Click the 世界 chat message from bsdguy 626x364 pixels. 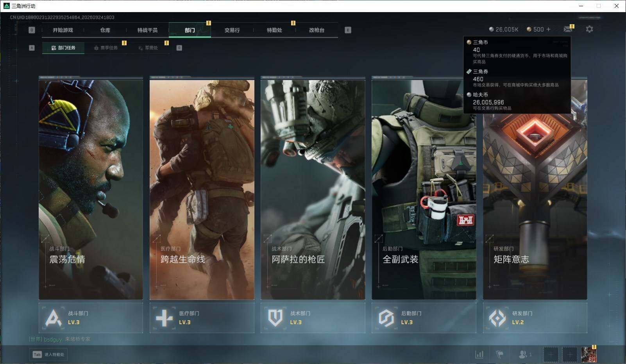point(59,339)
